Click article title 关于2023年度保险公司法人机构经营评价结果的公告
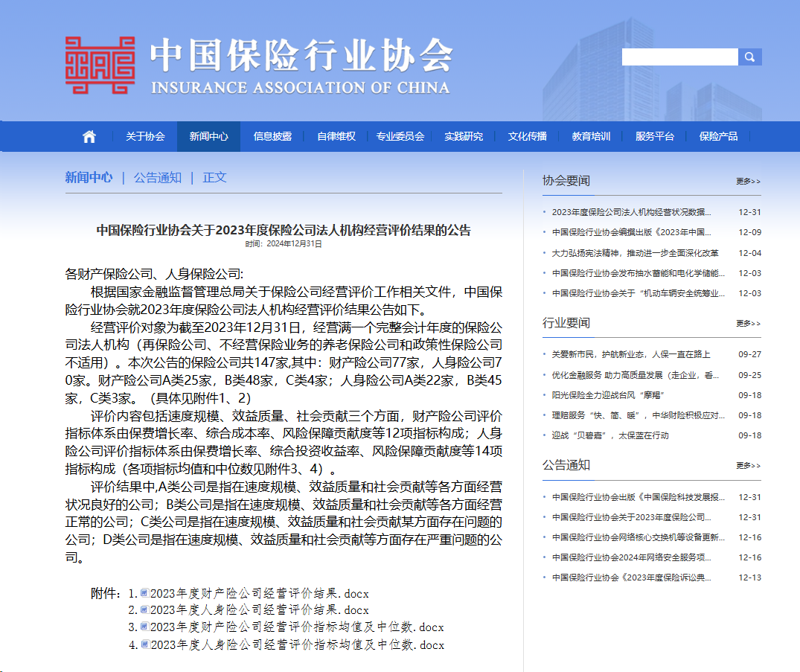 click(284, 230)
